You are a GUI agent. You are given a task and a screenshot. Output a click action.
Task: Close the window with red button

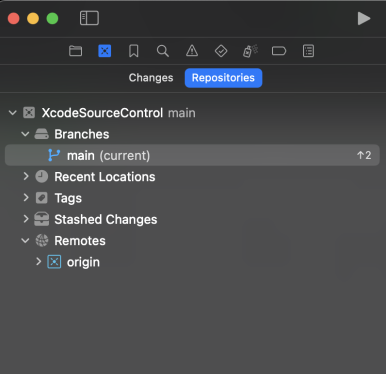14,18
